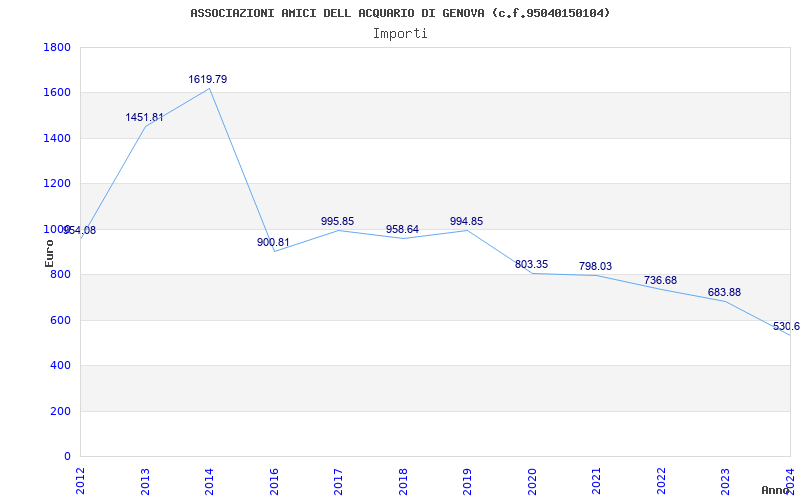Viewport: 800px width, 500px height.
Task: Select the 2016 x-axis year
Action: tap(274, 481)
